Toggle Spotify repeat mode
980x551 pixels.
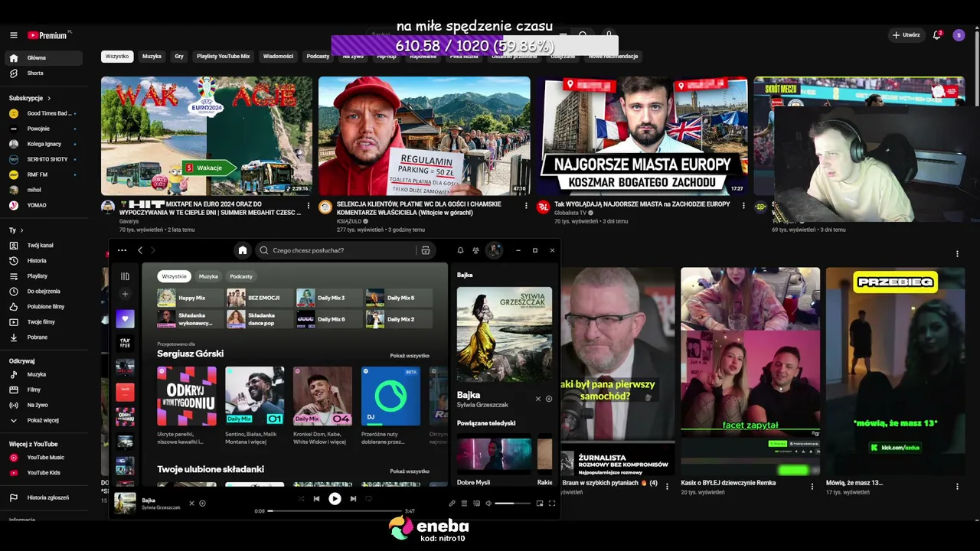[368, 499]
